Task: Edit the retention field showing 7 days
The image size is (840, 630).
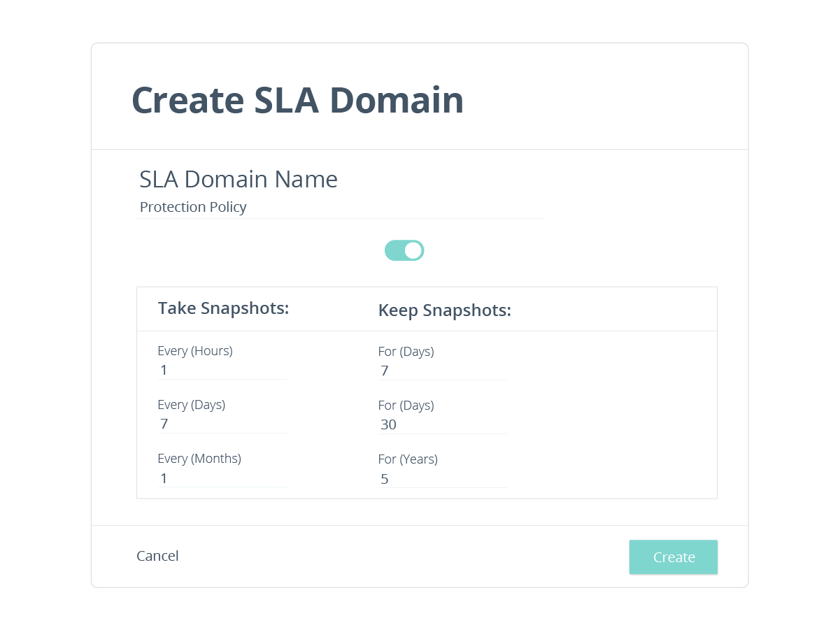Action: pos(443,371)
